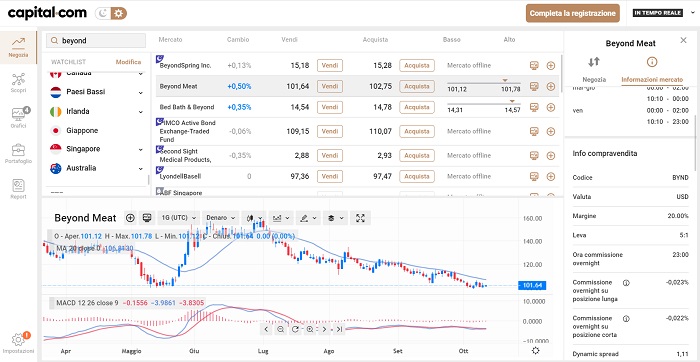
Task: Click info icon beside commissione posizione lunga
Action: tap(626, 283)
